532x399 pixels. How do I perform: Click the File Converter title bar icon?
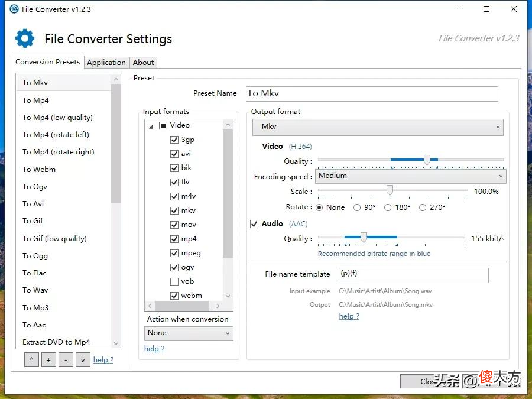click(x=14, y=9)
